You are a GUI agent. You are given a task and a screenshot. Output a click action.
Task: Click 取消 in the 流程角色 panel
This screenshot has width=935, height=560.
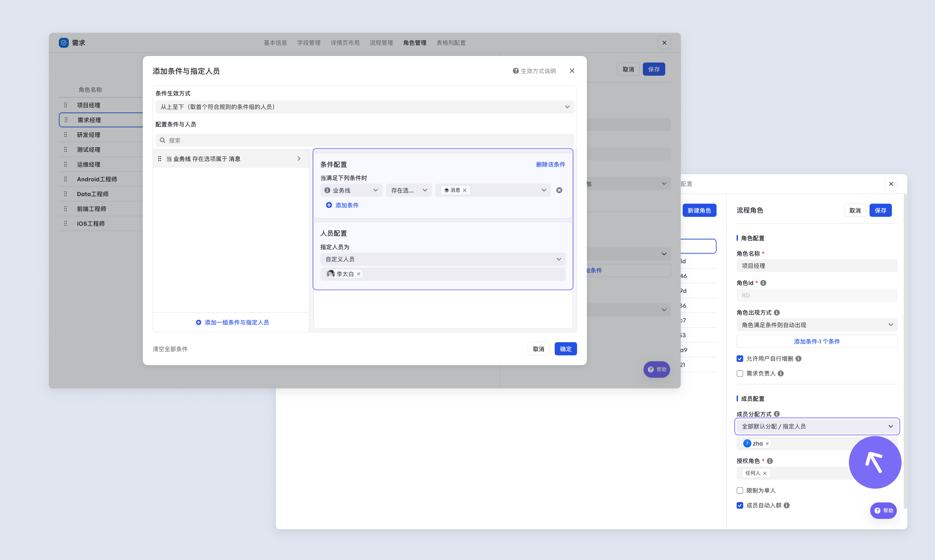pos(855,211)
